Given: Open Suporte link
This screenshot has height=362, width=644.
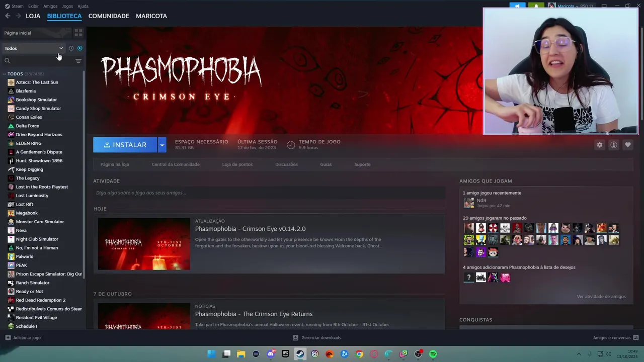Looking at the screenshot, I should point(362,164).
